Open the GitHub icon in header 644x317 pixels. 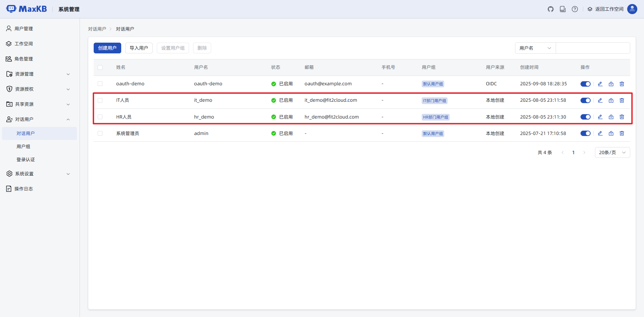[x=551, y=9]
